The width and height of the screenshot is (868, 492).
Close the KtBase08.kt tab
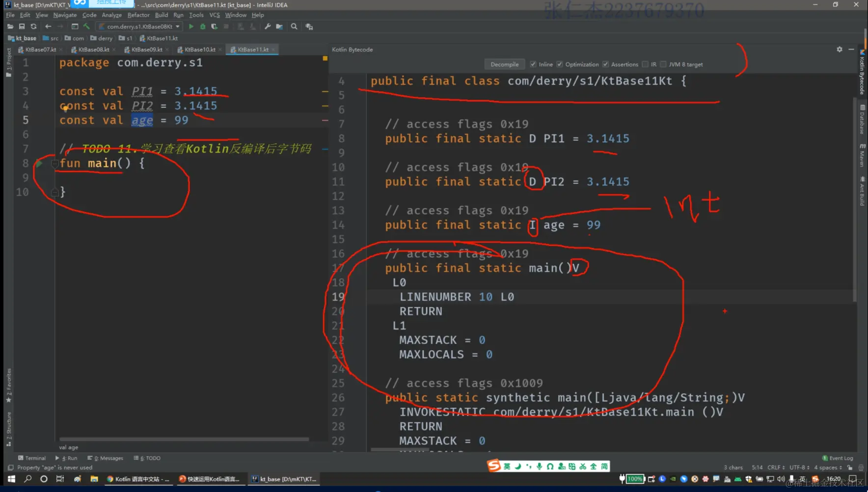tap(114, 50)
